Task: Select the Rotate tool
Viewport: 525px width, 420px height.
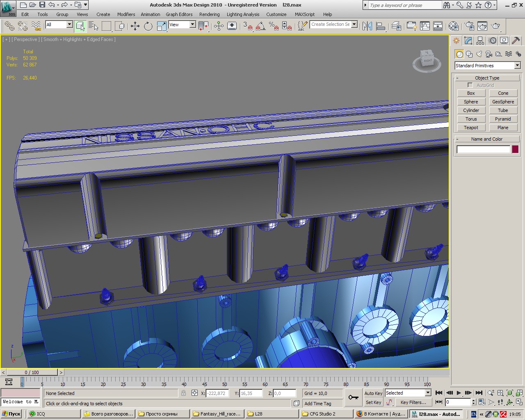Action: (148, 26)
